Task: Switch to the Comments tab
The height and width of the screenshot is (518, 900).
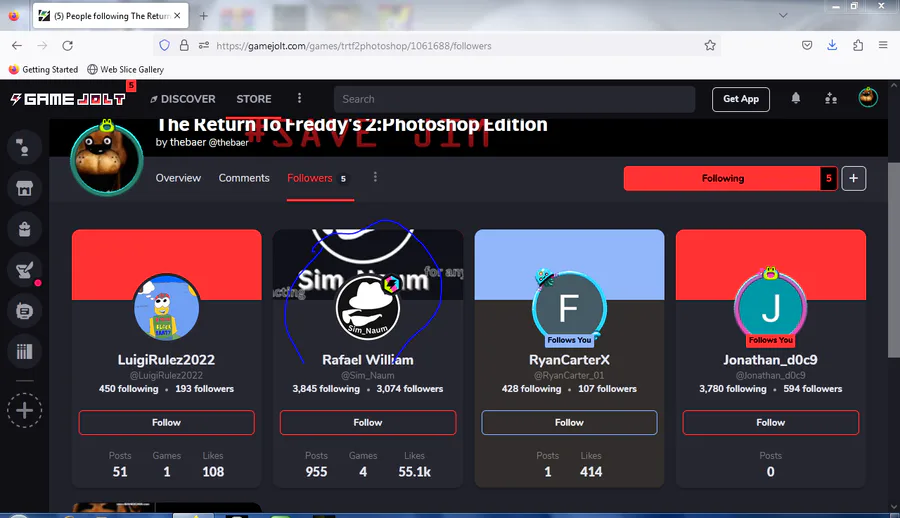Action: click(244, 178)
